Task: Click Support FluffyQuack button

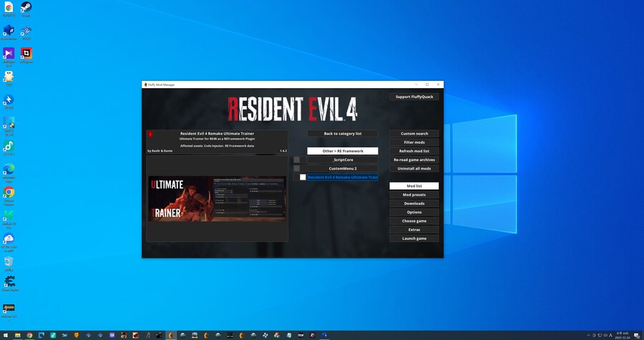Action: tap(414, 97)
